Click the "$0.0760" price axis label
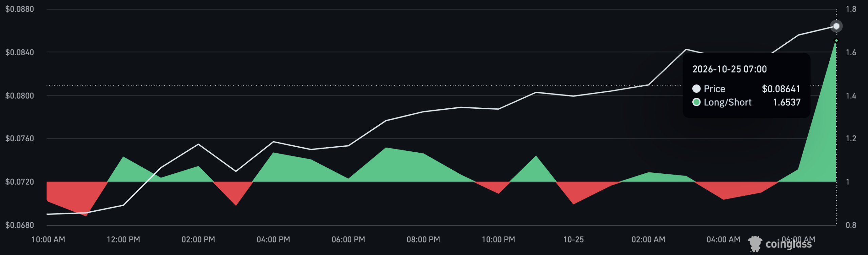This screenshot has height=255, width=868. [x=20, y=139]
